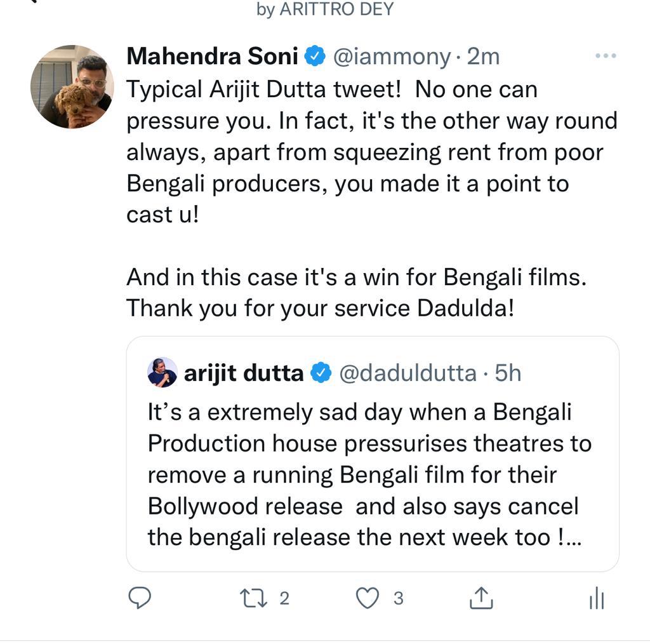
Task: Open the Mahendra Soni display name
Action: tap(212, 56)
